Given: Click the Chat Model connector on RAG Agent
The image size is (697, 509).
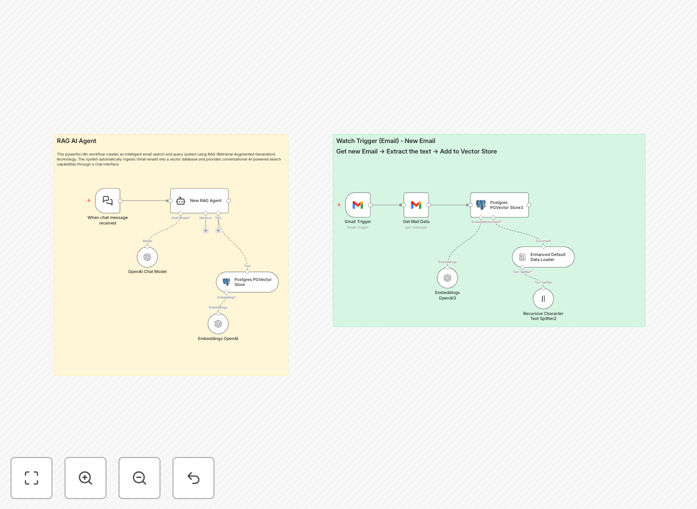Looking at the screenshot, I should (x=181, y=214).
